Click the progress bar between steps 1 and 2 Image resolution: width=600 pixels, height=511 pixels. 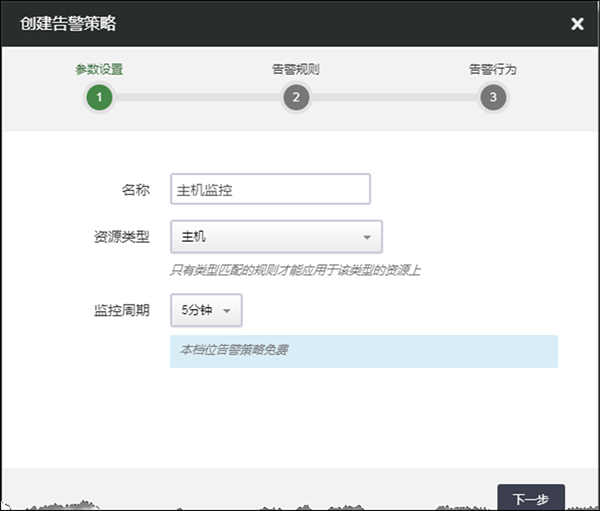pyautogui.click(x=197, y=97)
